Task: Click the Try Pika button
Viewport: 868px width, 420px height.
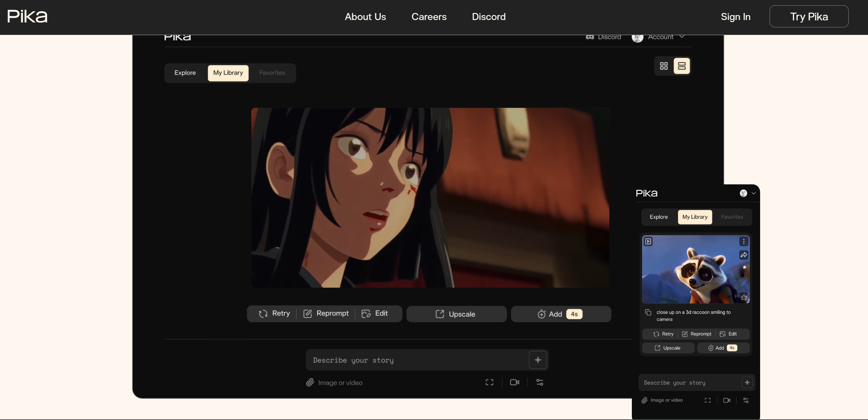Action: 809,17
